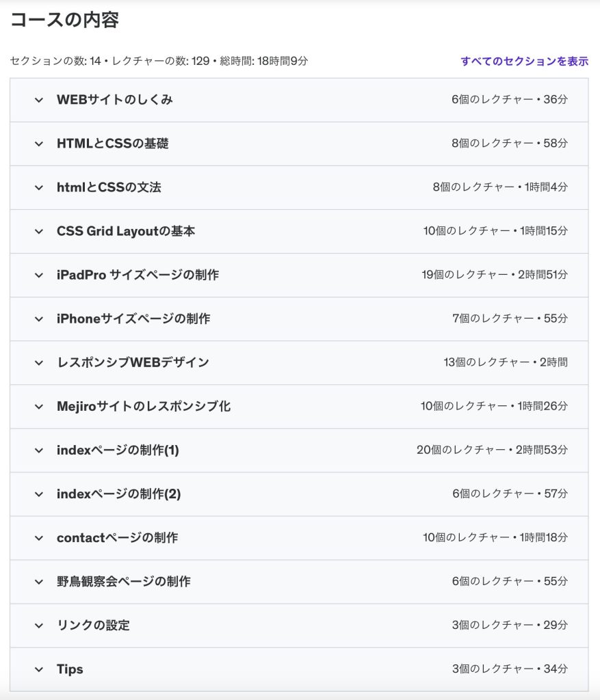The image size is (600, 700).
Task: Expand iPhoneサイズページの制作 chevron arrow
Action: [x=39, y=319]
